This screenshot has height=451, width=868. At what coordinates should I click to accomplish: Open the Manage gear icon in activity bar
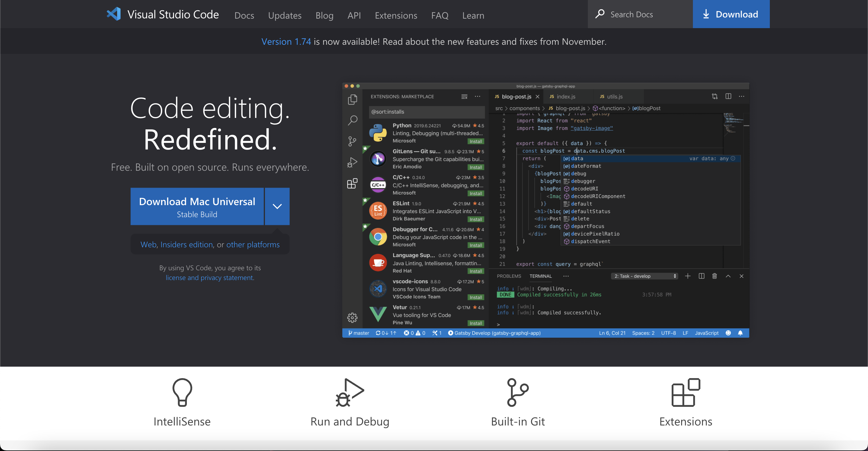pos(352,317)
